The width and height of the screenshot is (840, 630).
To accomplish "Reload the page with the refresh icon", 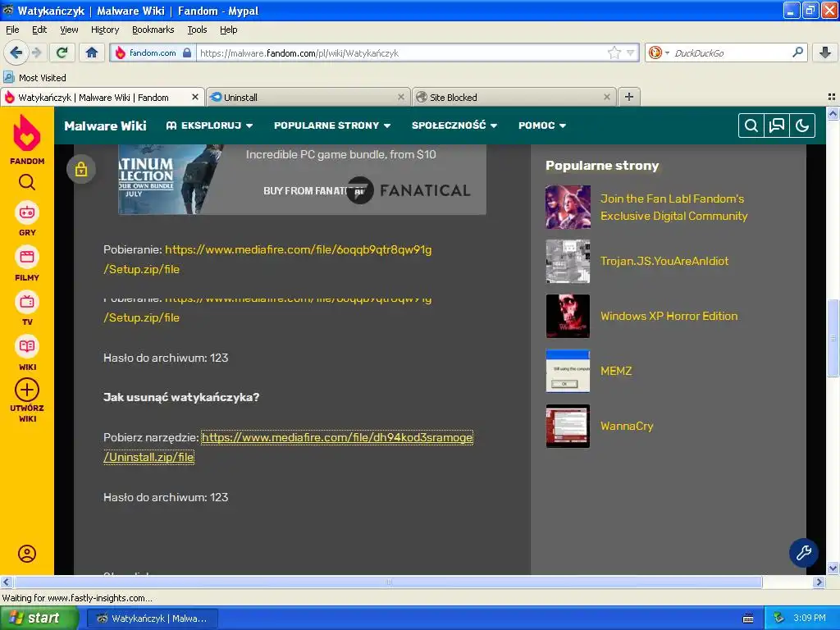I will pyautogui.click(x=62, y=52).
